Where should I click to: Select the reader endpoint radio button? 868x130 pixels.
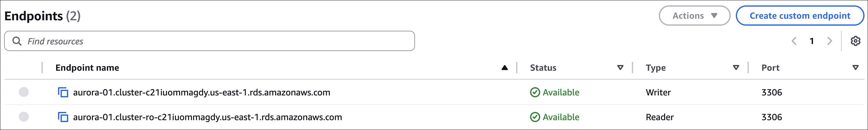(23, 117)
